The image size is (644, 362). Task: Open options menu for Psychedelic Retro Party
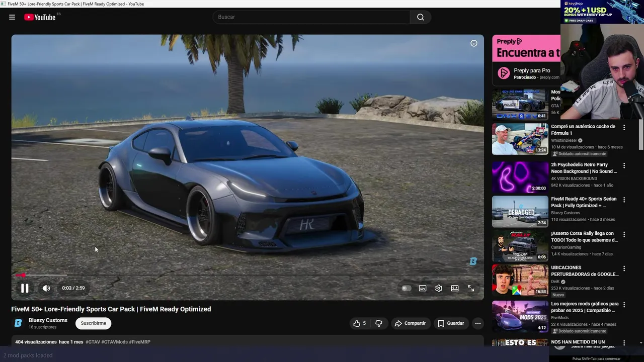(x=624, y=166)
